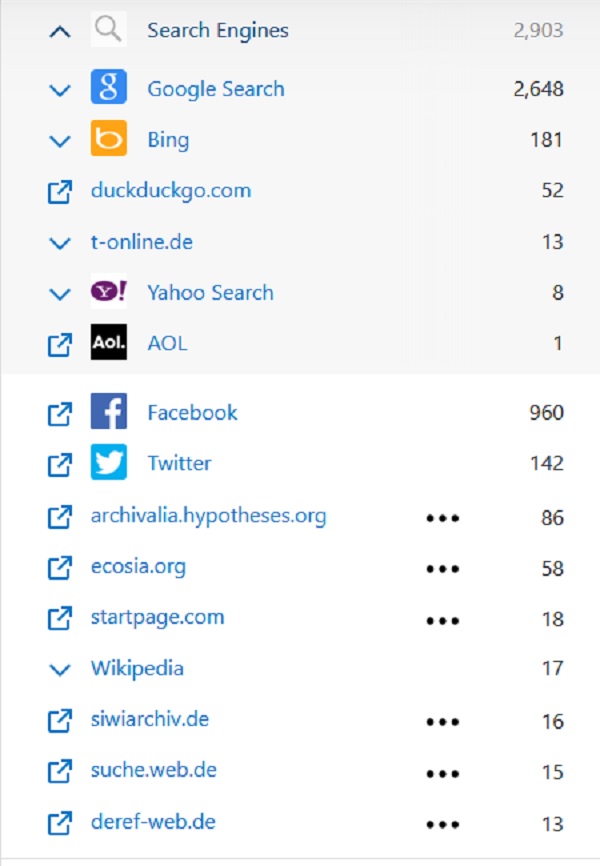Expand the Yahoo Search row chevron
The width and height of the screenshot is (600, 866).
[60, 294]
